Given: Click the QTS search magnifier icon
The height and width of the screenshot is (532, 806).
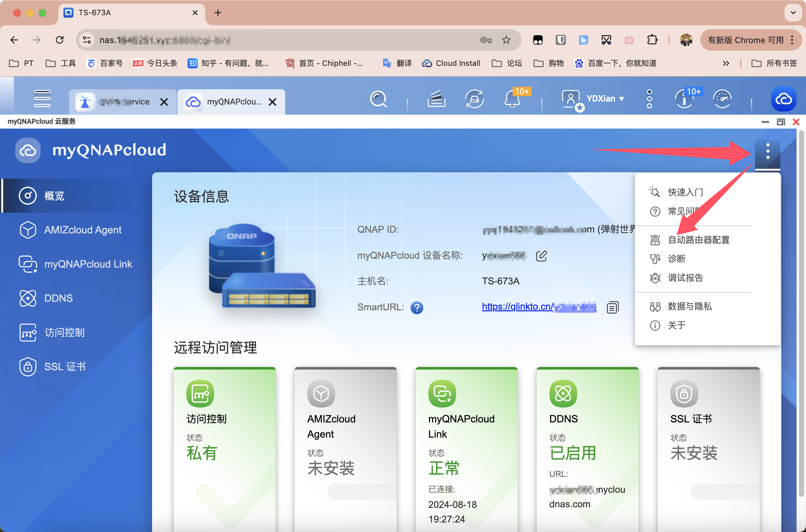Looking at the screenshot, I should (x=378, y=99).
